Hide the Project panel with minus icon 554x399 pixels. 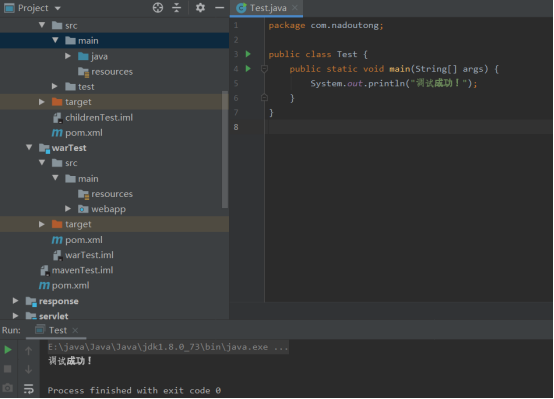pyautogui.click(x=219, y=7)
